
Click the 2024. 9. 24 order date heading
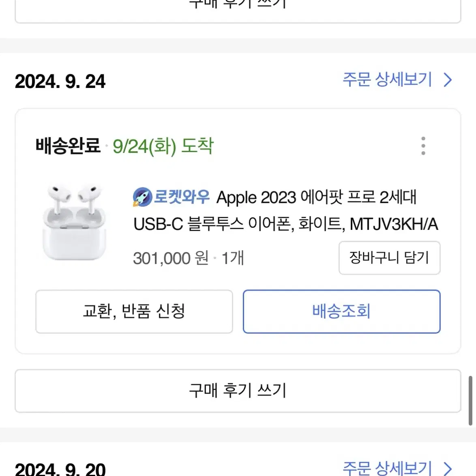[60, 81]
